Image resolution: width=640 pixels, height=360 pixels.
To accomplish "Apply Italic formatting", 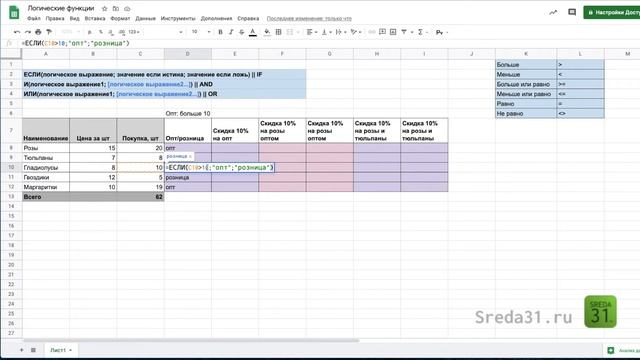I will click(231, 32).
